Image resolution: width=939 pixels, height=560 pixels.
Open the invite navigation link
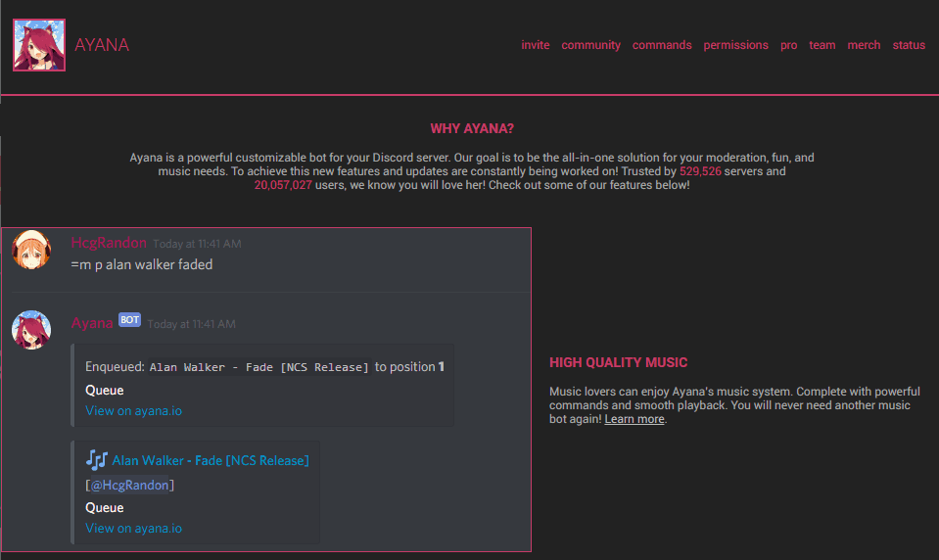pyautogui.click(x=535, y=45)
